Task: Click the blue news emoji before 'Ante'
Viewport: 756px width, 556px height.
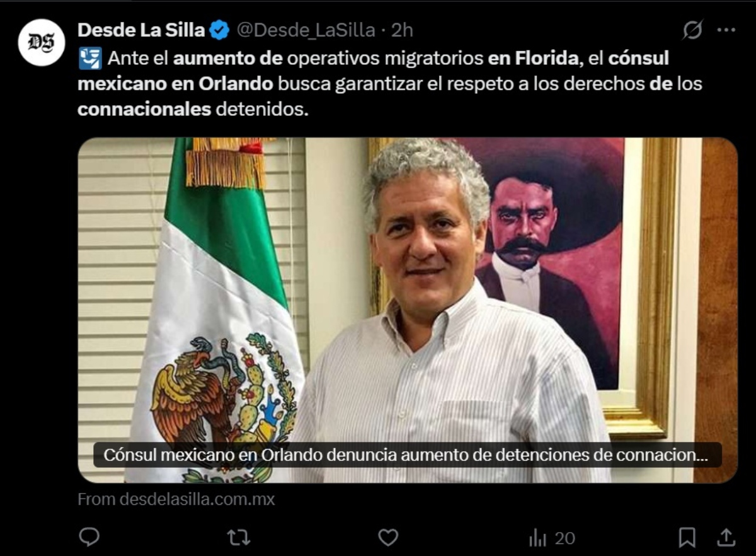Action: [90, 59]
